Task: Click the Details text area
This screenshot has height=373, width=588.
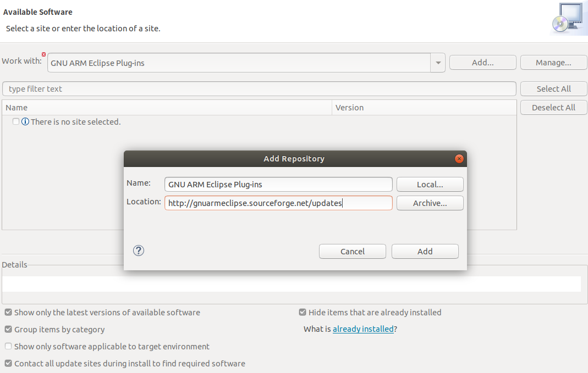Action: pyautogui.click(x=292, y=284)
